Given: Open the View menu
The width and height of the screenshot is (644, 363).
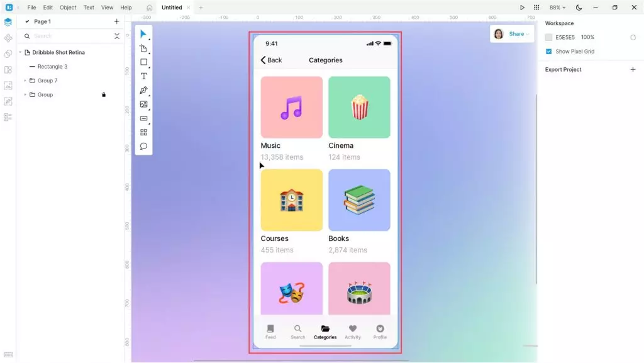Looking at the screenshot, I should (107, 8).
